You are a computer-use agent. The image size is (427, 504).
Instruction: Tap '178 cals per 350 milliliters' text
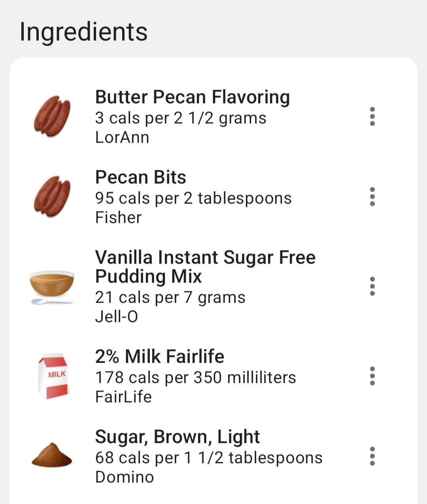click(x=195, y=377)
